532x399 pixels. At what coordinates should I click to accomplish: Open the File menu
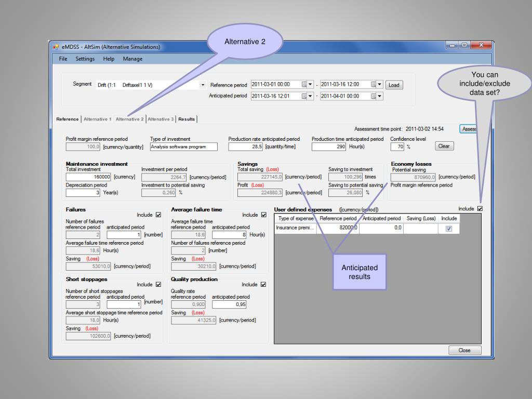63,59
